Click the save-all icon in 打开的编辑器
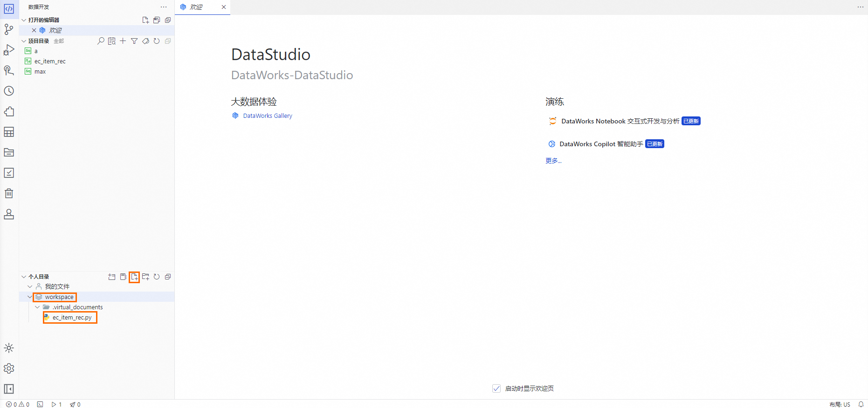Screen dimensions: 868x408 [x=157, y=20]
